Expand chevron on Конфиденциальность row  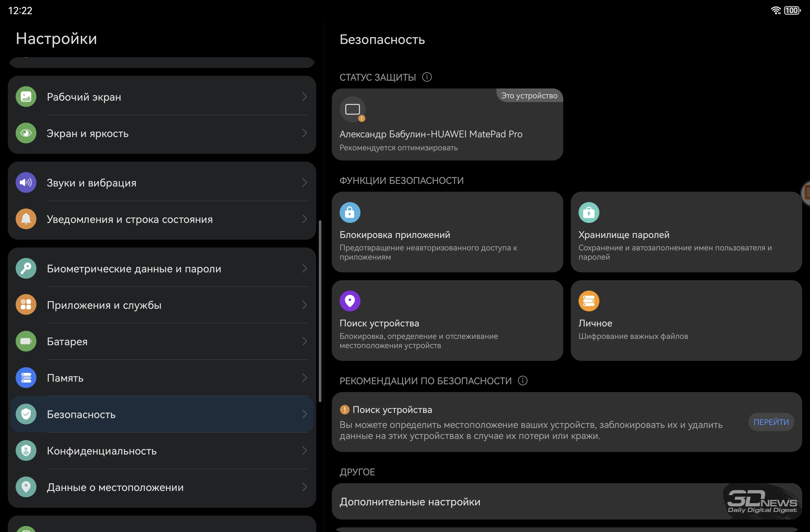pos(305,451)
